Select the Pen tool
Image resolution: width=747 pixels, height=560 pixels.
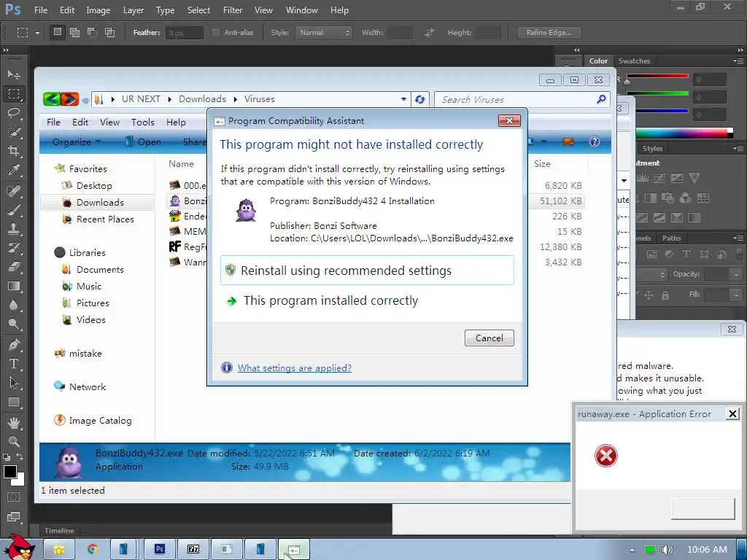14,345
